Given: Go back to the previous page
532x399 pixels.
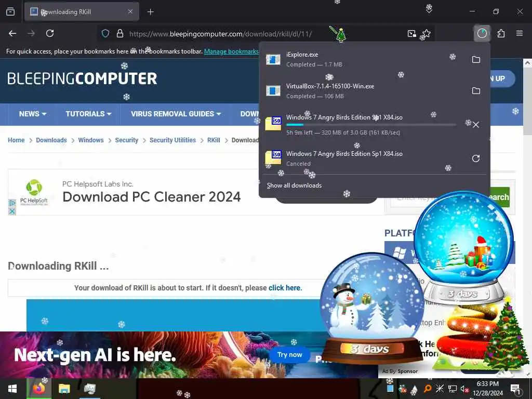Looking at the screenshot, I should (x=12, y=33).
